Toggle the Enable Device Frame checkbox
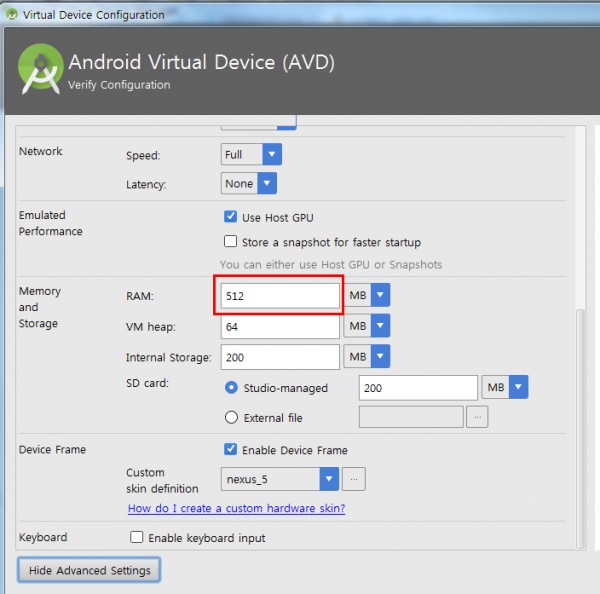Screen dimensions: 600x594 pos(230,449)
